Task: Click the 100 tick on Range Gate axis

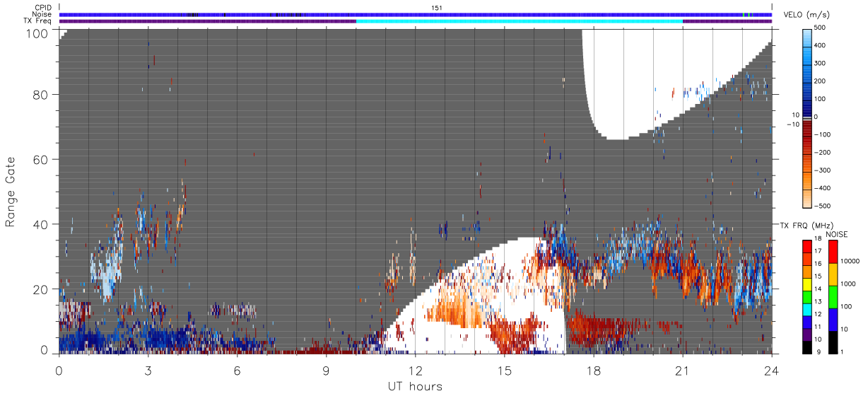Action: tap(38, 33)
